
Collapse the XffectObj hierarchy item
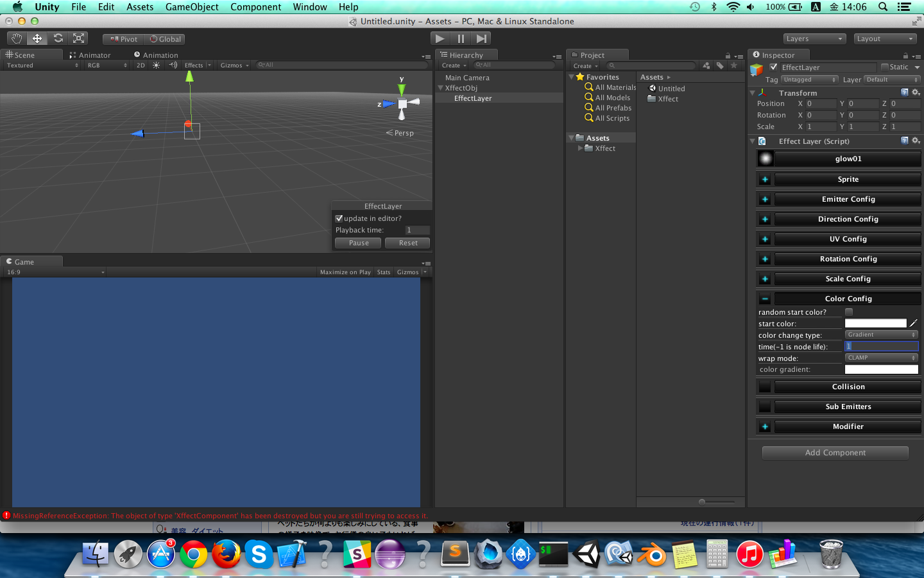[441, 88]
